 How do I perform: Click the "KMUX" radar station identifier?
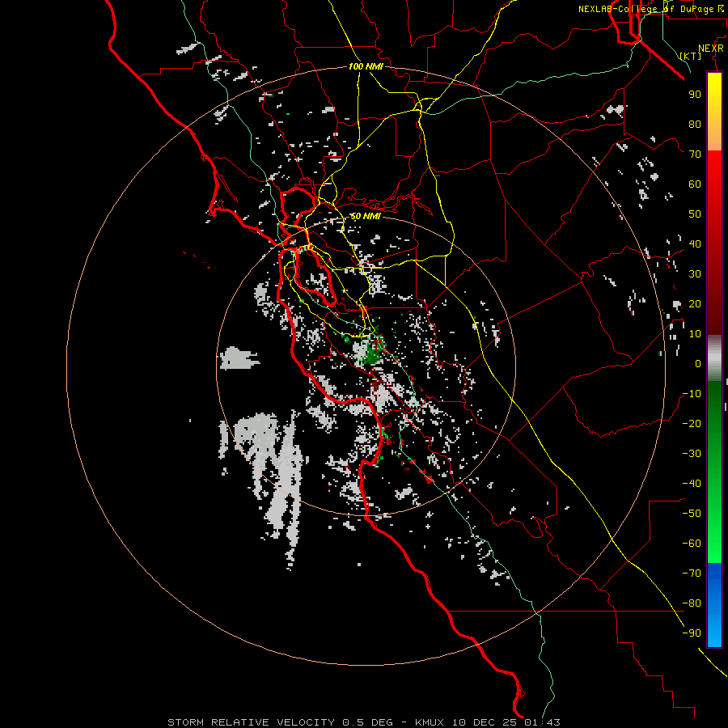click(430, 722)
